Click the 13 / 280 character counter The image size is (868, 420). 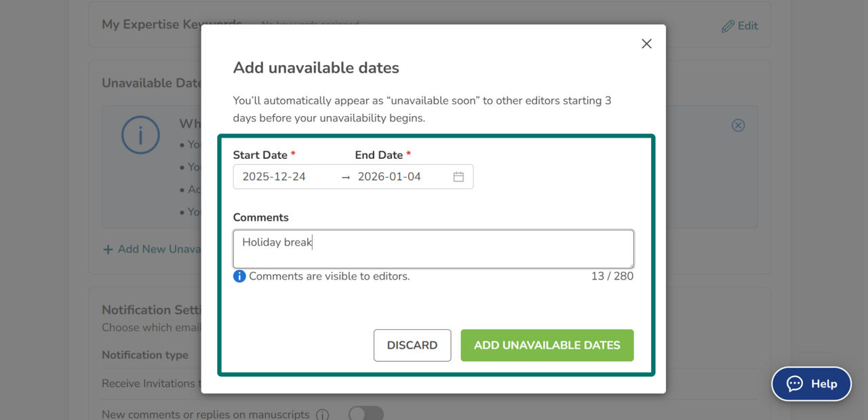(612, 276)
